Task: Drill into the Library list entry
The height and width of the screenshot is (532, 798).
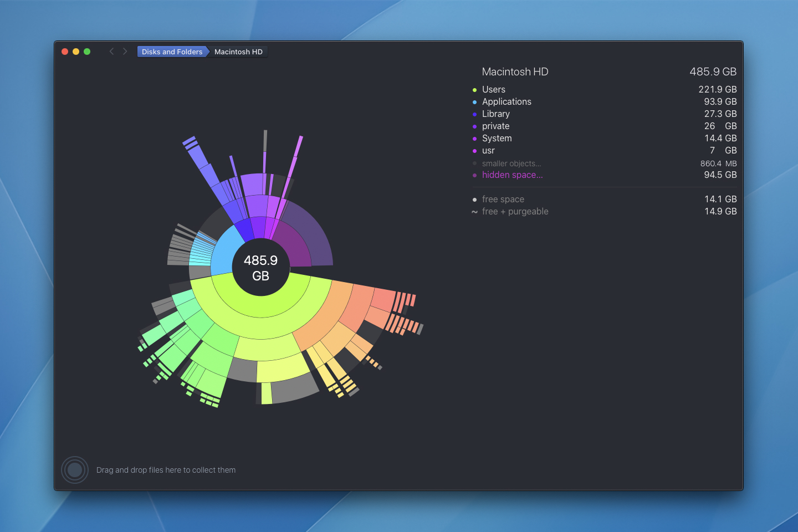Action: coord(495,114)
